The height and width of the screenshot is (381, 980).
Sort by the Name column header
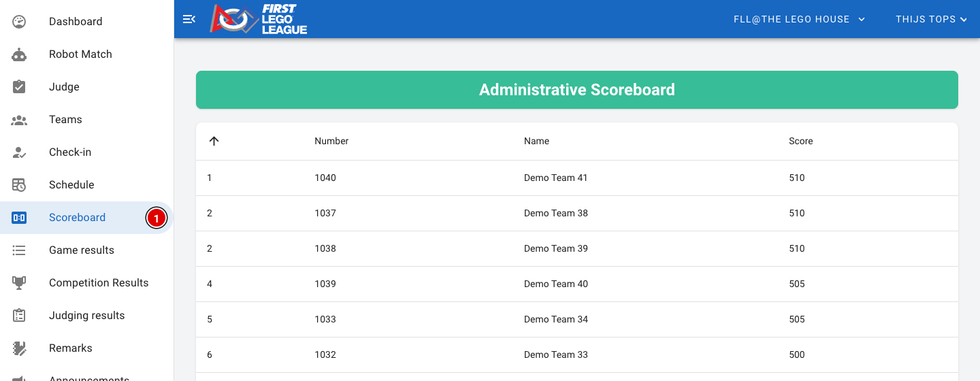(536, 141)
